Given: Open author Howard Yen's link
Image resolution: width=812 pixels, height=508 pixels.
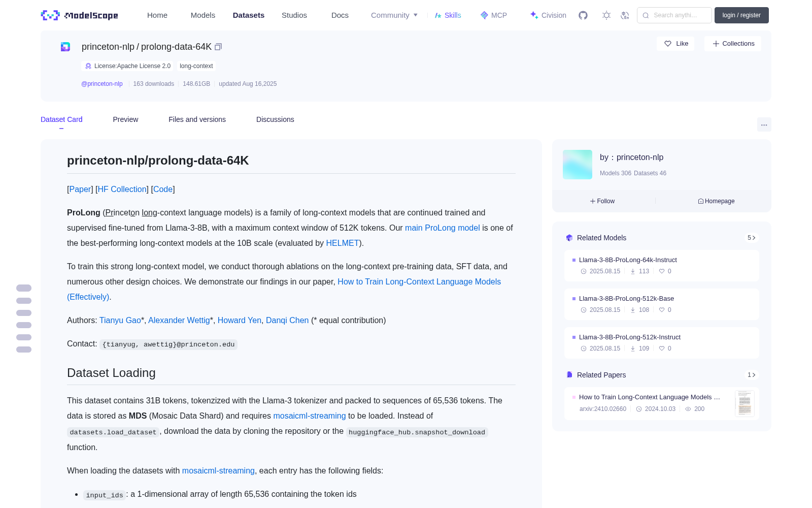Looking at the screenshot, I should pyautogui.click(x=240, y=320).
